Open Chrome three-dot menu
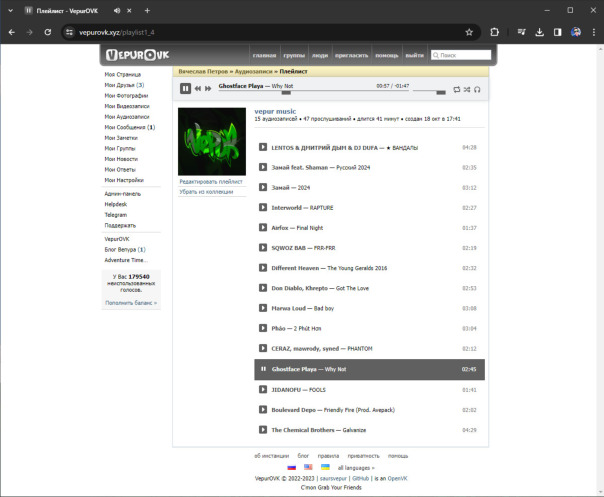The width and height of the screenshot is (604, 497). coord(594,32)
